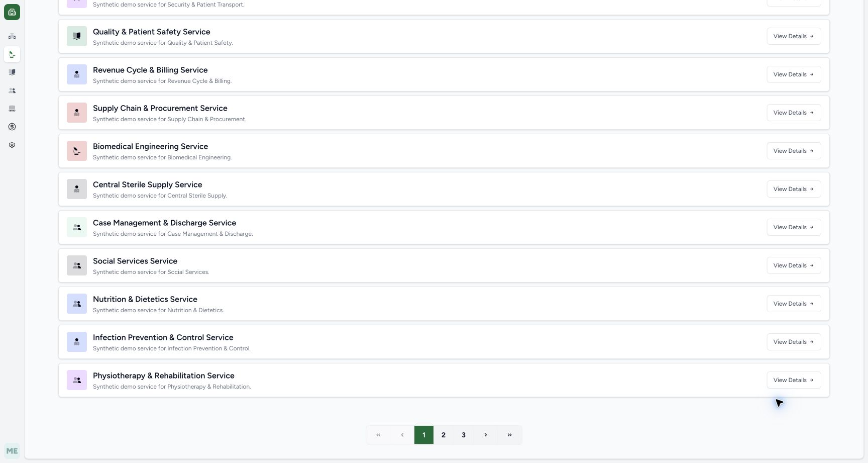868x463 pixels.
Task: Go to the first page with double-left arrow
Action: pyautogui.click(x=378, y=435)
